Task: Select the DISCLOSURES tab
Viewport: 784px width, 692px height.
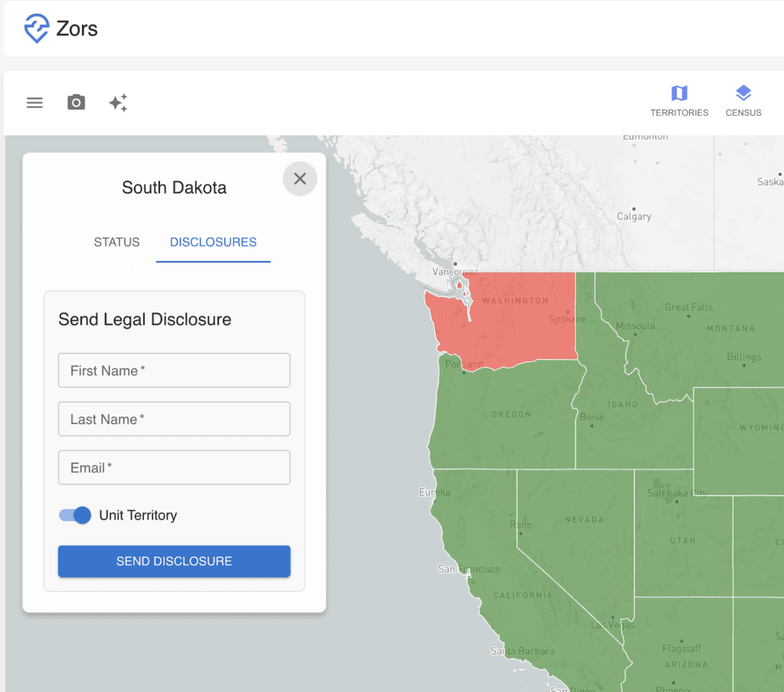Action: [213, 242]
